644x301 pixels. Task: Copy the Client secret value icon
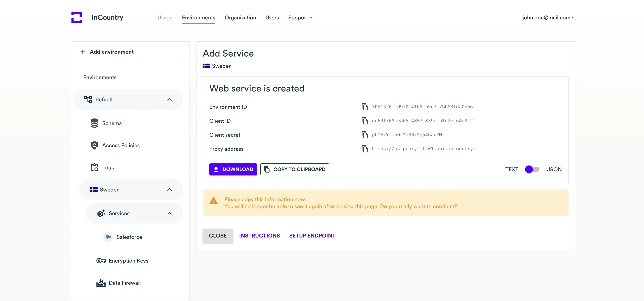coord(365,135)
